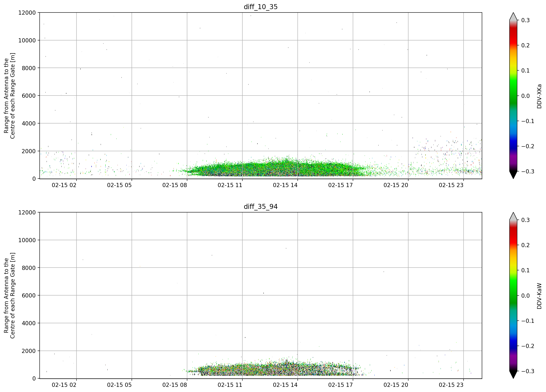The width and height of the screenshot is (546, 392).
Task: Click the 02-15 17 x-tick under the diff_35_94 plot
Action: click(341, 385)
